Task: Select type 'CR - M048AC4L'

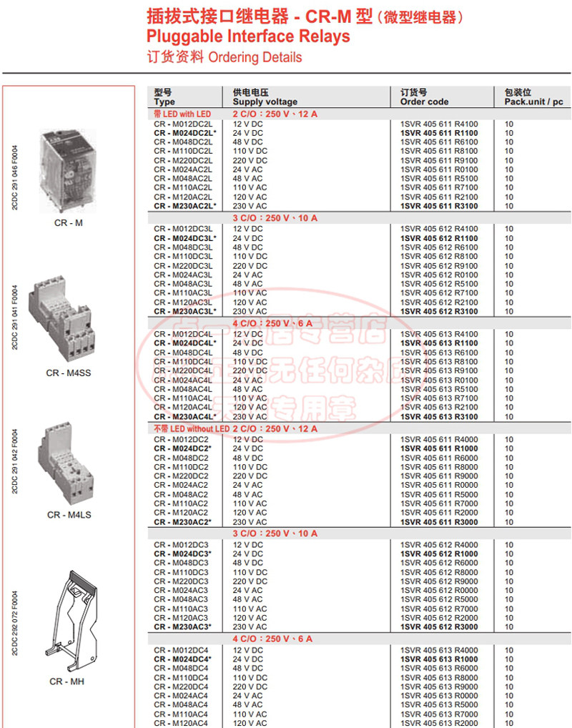Action: click(183, 389)
